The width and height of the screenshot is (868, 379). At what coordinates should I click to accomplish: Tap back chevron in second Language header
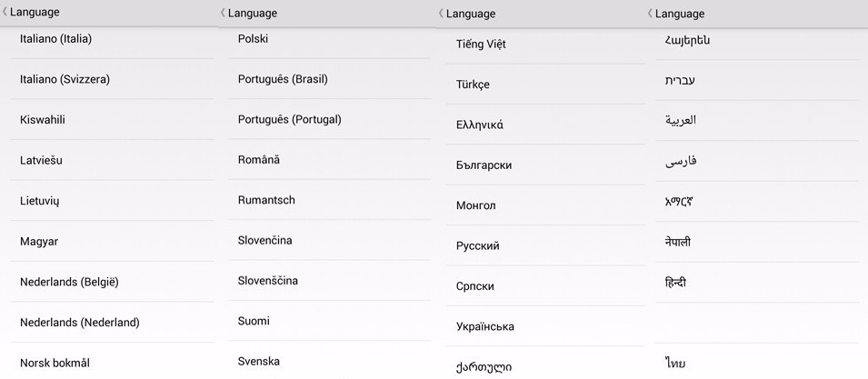coord(223,13)
